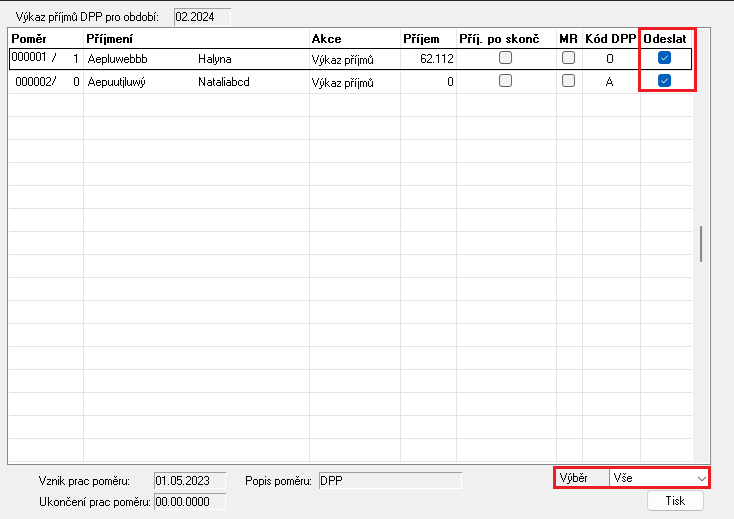Click the Příjmení column header
The height and width of the screenshot is (519, 734).
(x=197, y=38)
